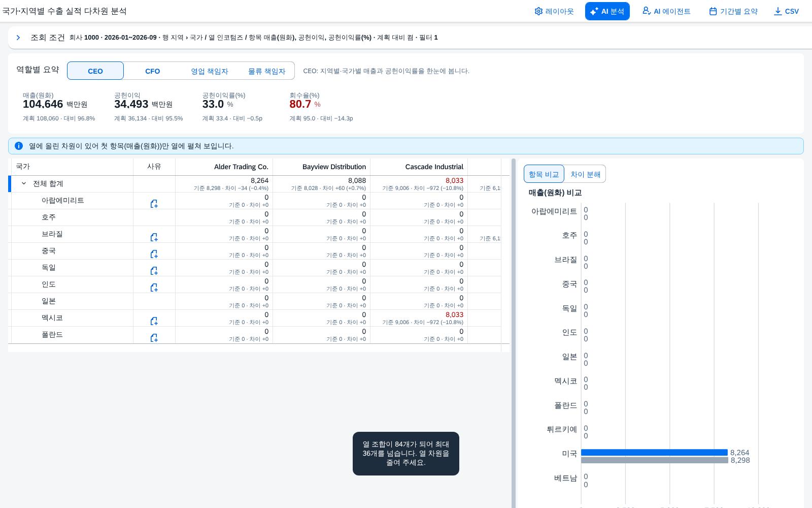
Task: Click the gray 미국 baseline bar
Action: 655,460
